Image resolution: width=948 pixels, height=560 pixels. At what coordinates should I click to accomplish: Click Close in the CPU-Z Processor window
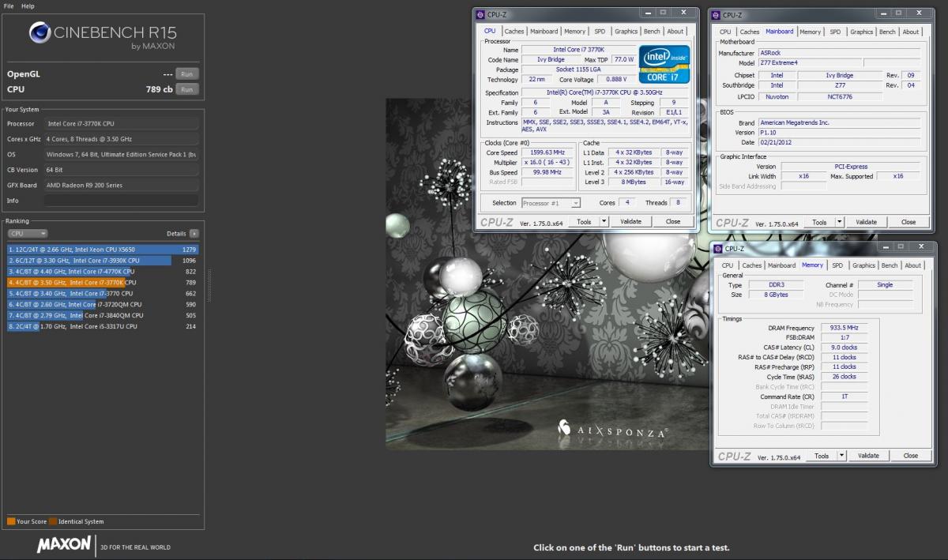673,222
